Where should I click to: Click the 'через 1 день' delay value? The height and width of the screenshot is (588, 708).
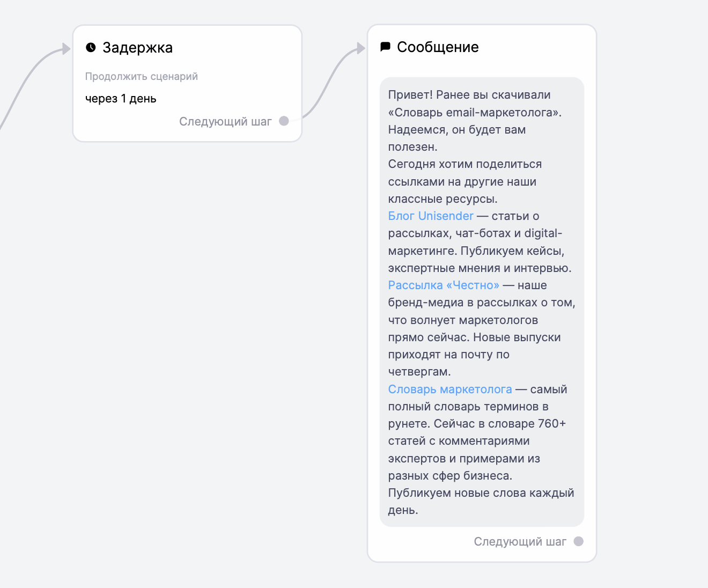[121, 99]
